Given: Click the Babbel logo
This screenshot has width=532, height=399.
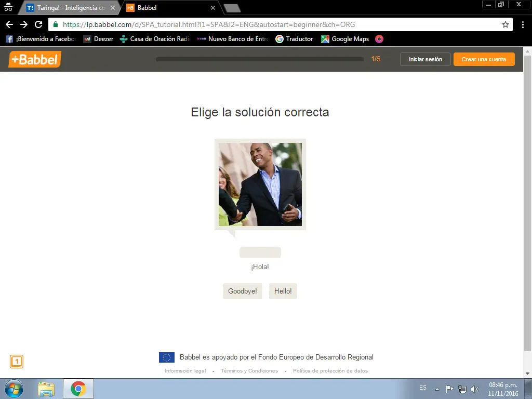Looking at the screenshot, I should tap(35, 59).
